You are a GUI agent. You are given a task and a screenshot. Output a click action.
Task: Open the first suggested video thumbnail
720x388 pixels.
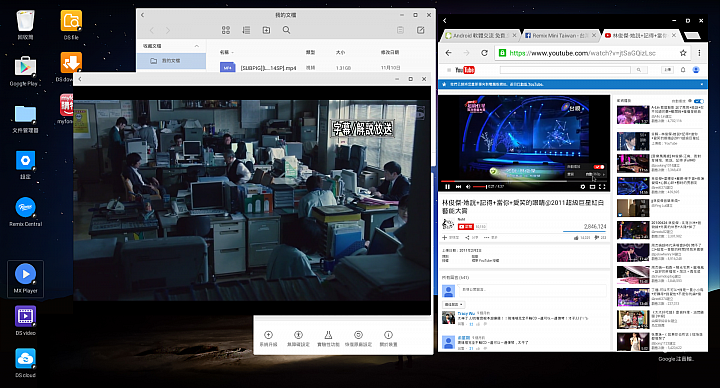pyautogui.click(x=633, y=115)
